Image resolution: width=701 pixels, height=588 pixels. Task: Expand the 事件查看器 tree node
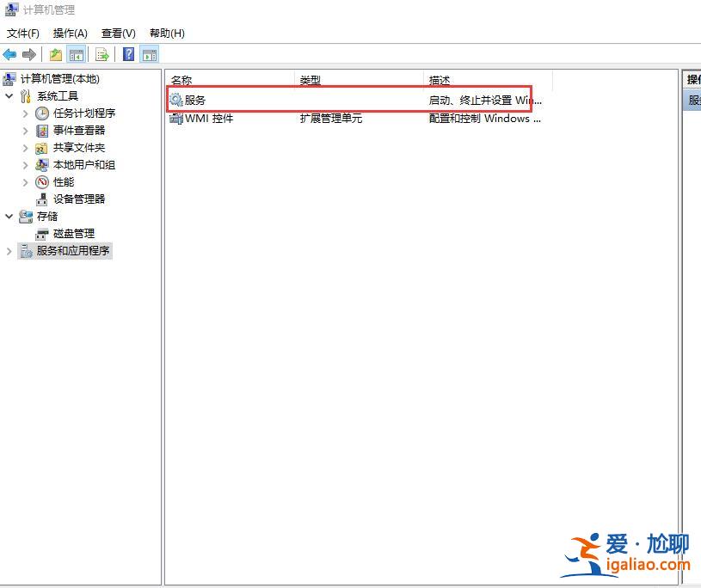[26, 130]
